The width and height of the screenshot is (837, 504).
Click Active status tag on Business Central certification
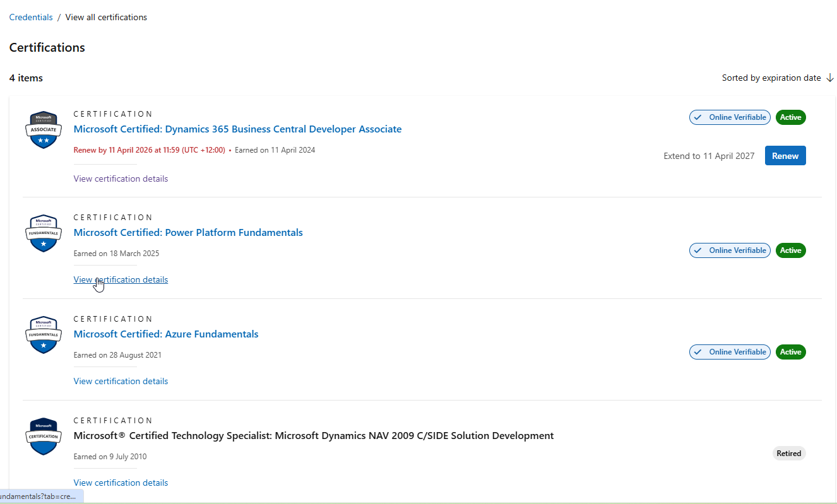[x=790, y=117]
